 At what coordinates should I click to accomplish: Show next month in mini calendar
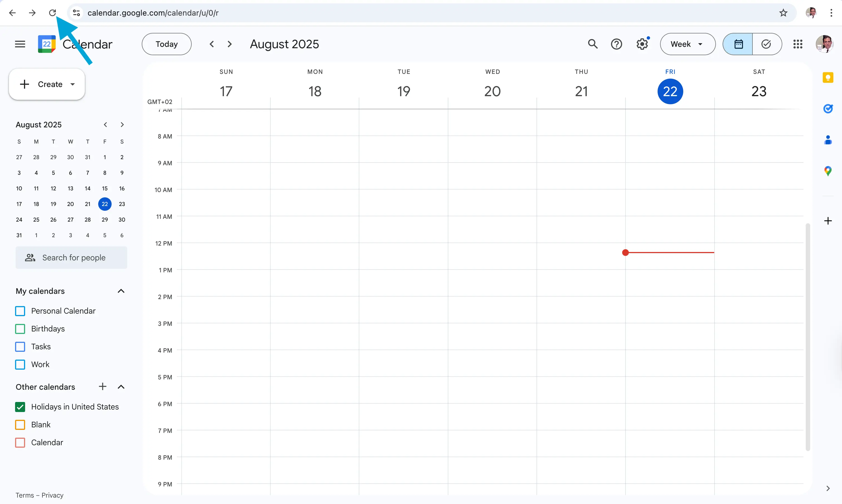pyautogui.click(x=122, y=125)
